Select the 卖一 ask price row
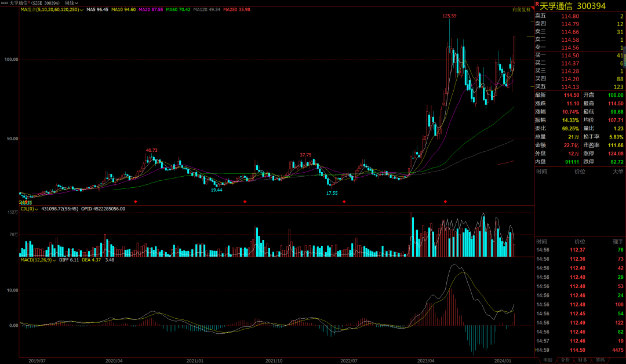Image resolution: width=626 pixels, height=364 pixels. pos(580,48)
